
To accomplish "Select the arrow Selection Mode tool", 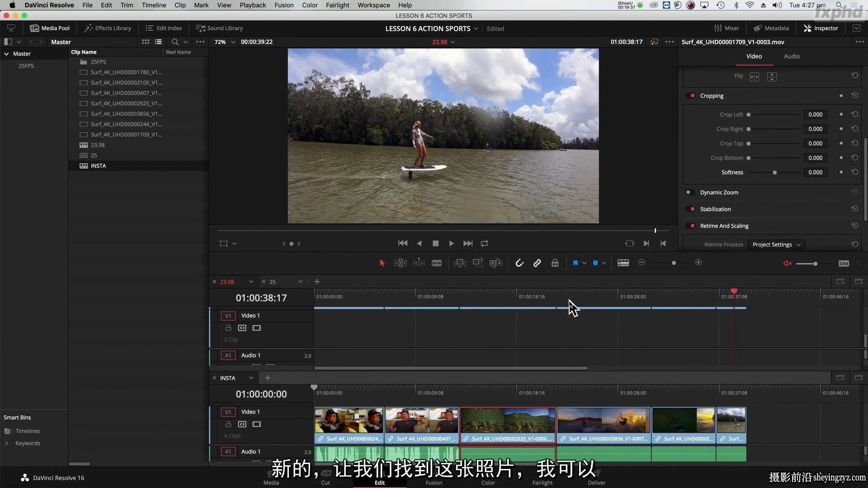I will (382, 263).
